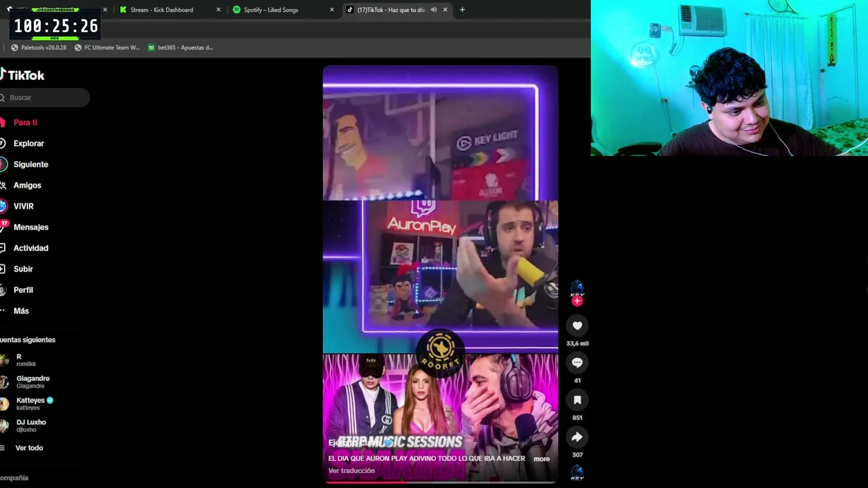Focus the Buscar search field
This screenshot has height=488, width=868.
coord(45,98)
